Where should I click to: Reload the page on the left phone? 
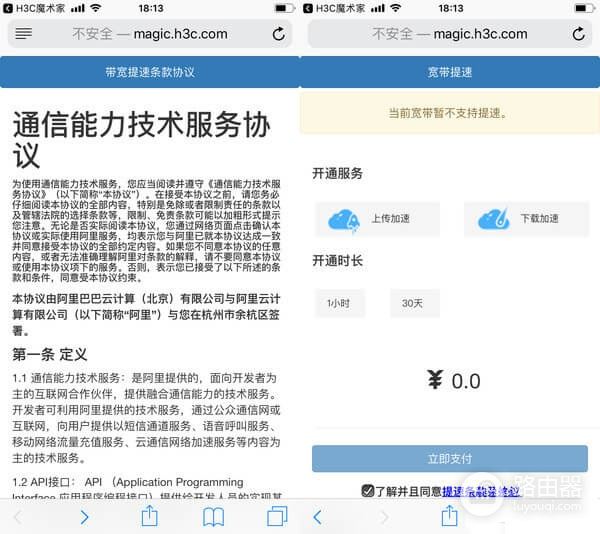coord(278,34)
